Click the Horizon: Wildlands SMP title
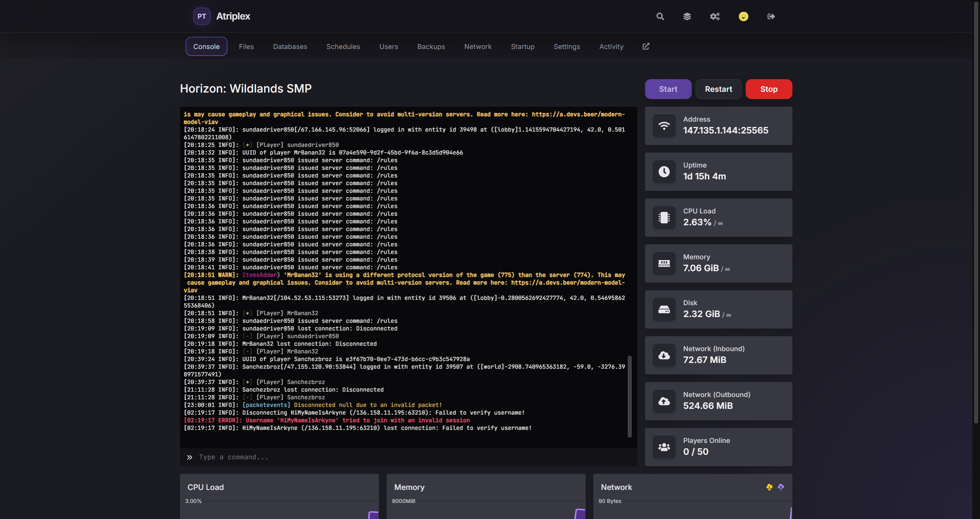980x519 pixels. 246,88
